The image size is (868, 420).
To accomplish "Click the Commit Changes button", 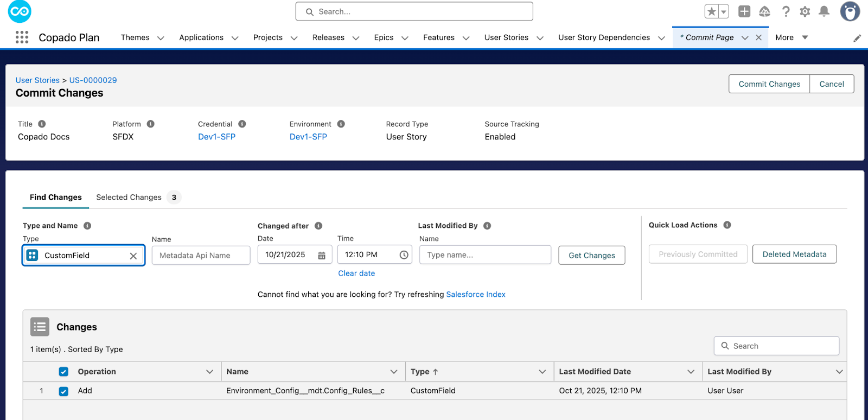I will click(769, 84).
